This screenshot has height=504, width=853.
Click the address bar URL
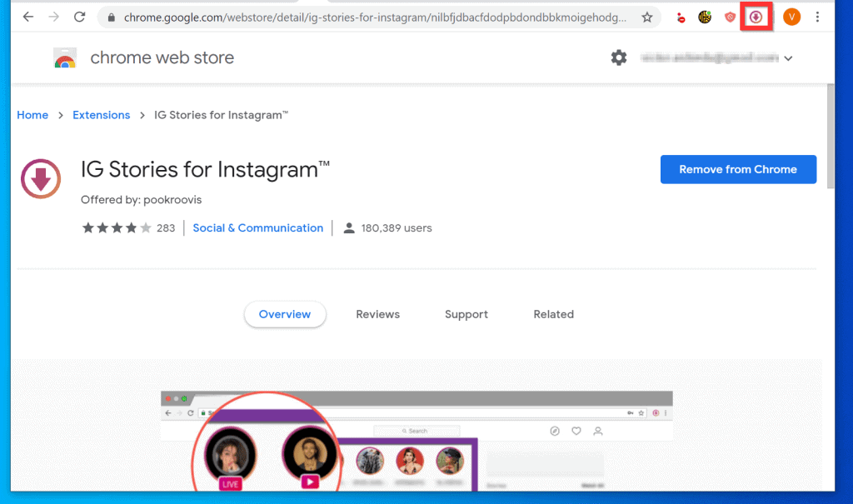pos(375,17)
